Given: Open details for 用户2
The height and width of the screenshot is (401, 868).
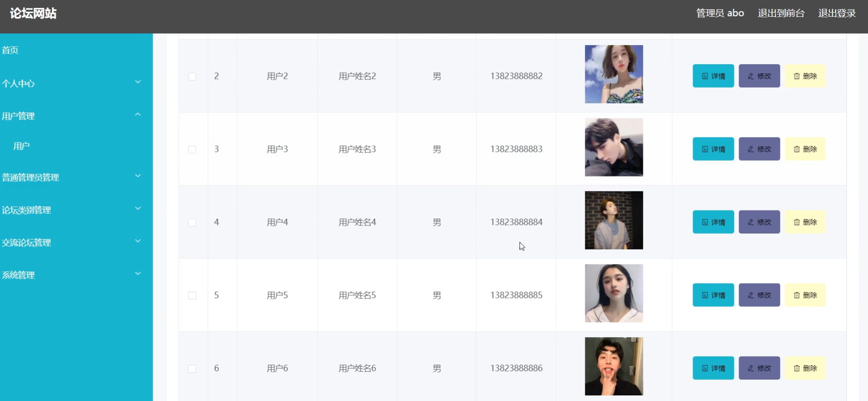Looking at the screenshot, I should coord(713,76).
